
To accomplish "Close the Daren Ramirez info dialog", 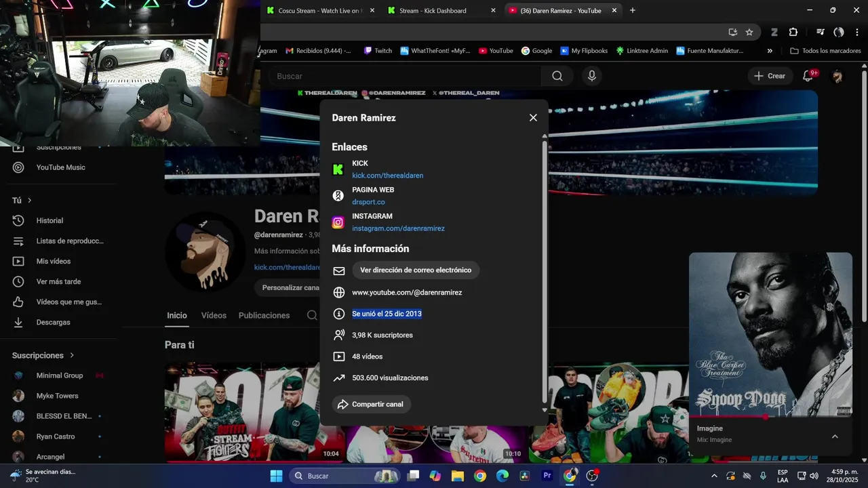I will click(x=533, y=118).
